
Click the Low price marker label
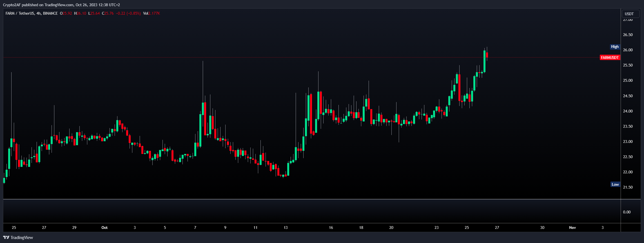(x=615, y=184)
